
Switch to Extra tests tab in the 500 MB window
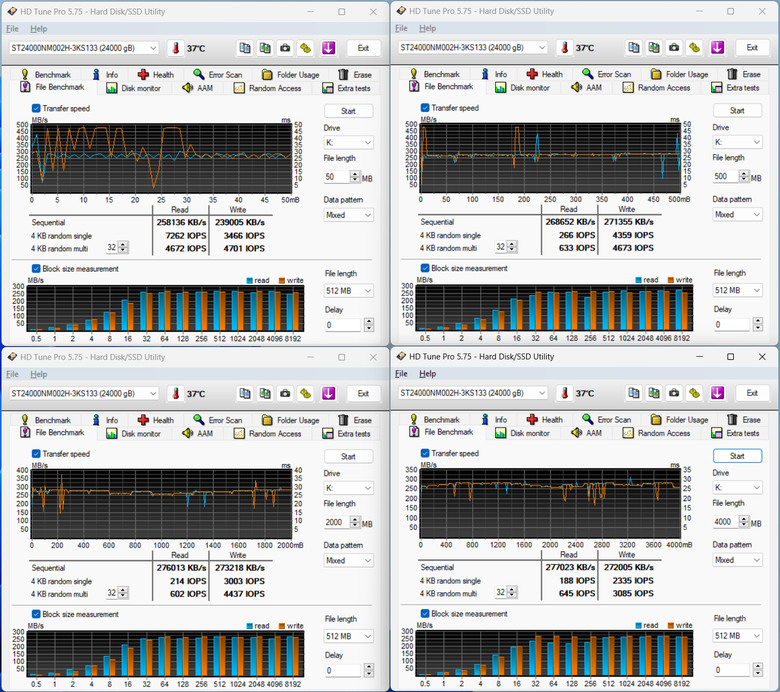pyautogui.click(x=735, y=88)
